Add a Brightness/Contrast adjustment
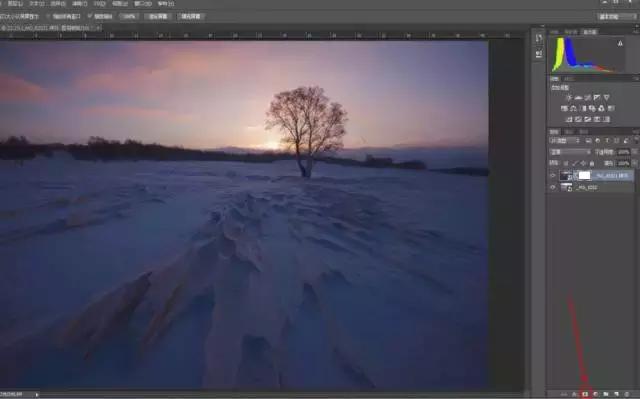 (569, 98)
